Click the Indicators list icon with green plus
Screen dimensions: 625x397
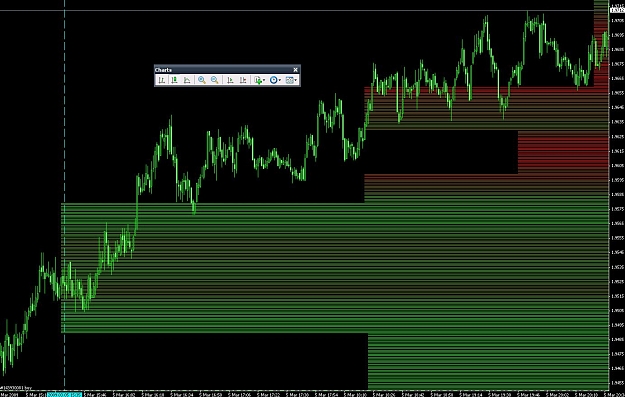[258, 80]
